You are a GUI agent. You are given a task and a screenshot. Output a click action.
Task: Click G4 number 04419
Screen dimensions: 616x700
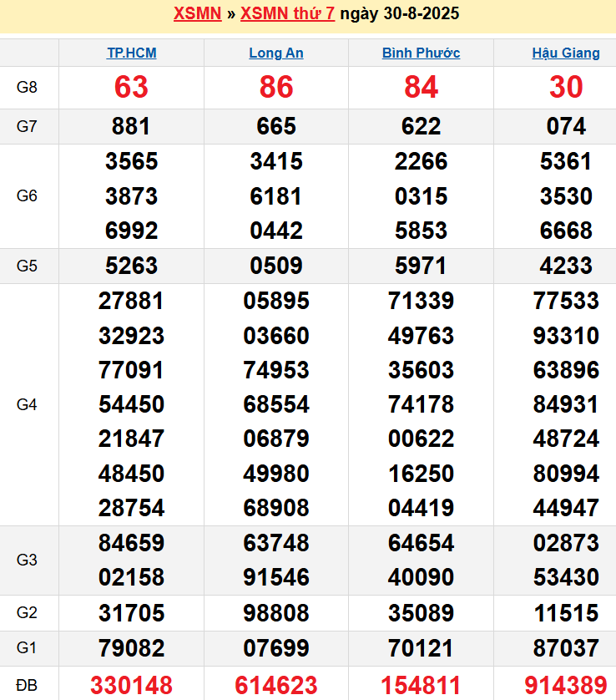[x=421, y=508]
